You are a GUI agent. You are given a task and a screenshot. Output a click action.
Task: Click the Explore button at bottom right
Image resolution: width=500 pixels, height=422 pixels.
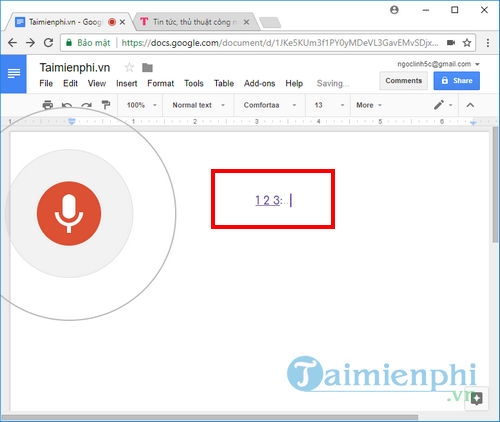477,398
